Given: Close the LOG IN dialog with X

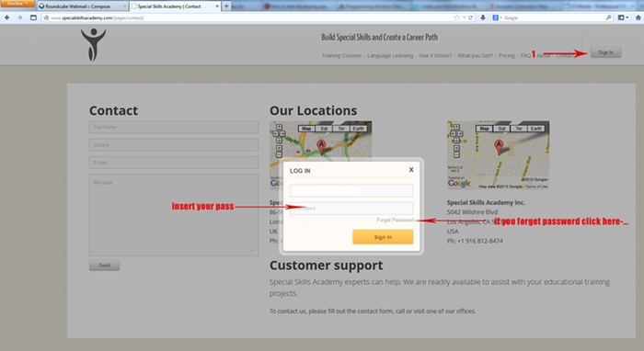Looking at the screenshot, I should (411, 169).
